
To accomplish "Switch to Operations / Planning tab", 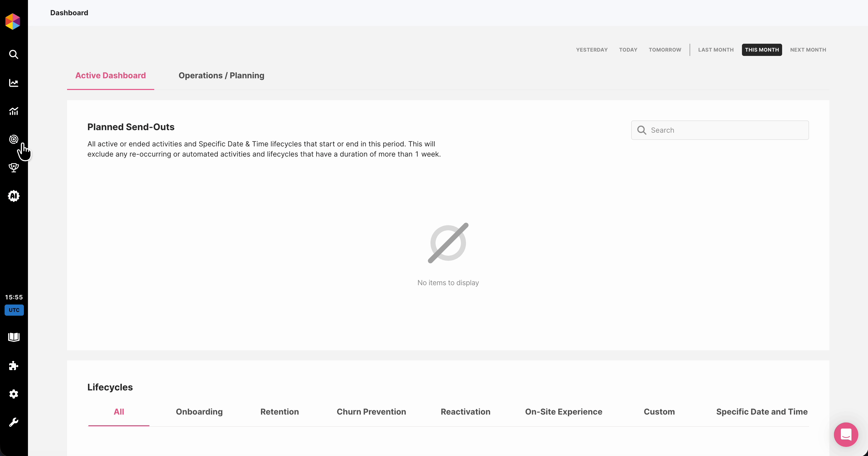I will [x=221, y=75].
